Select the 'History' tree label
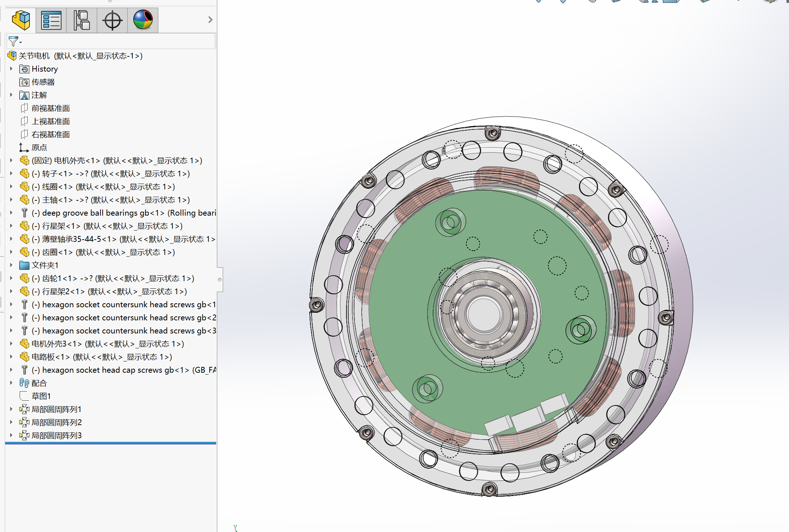 coord(45,69)
